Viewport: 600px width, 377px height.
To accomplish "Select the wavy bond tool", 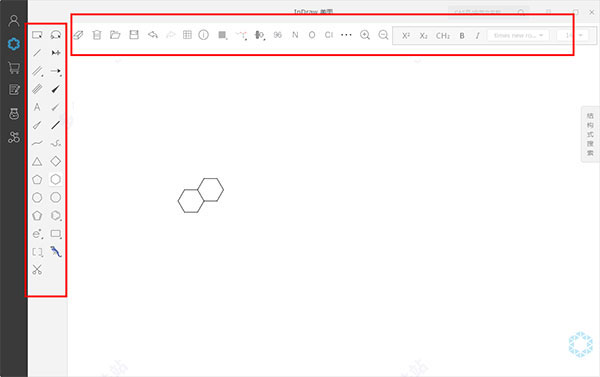I will pos(37,143).
